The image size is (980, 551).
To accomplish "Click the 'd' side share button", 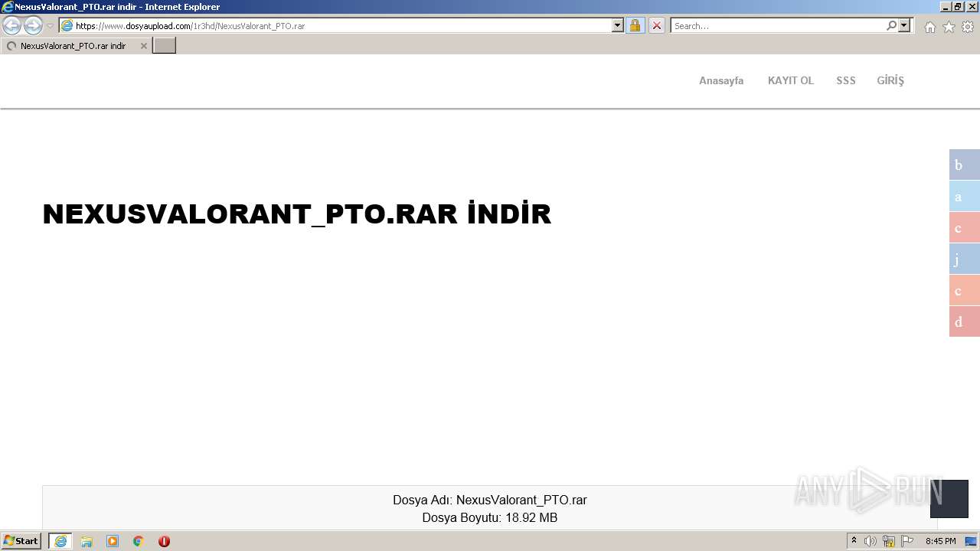I will point(965,321).
